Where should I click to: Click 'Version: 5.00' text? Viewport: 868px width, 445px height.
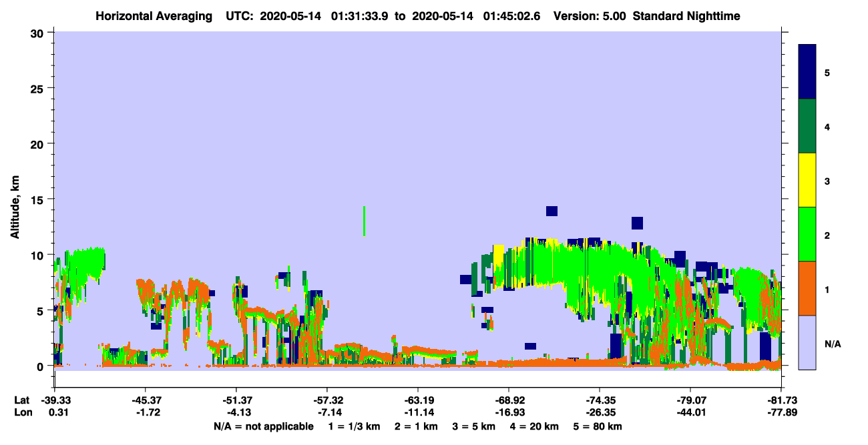[x=588, y=16]
